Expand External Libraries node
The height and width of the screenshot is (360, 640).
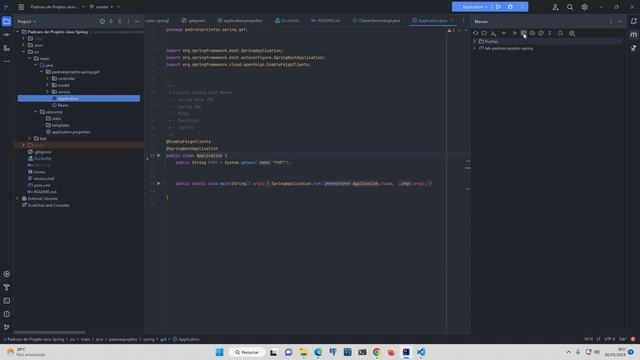[x=18, y=198]
